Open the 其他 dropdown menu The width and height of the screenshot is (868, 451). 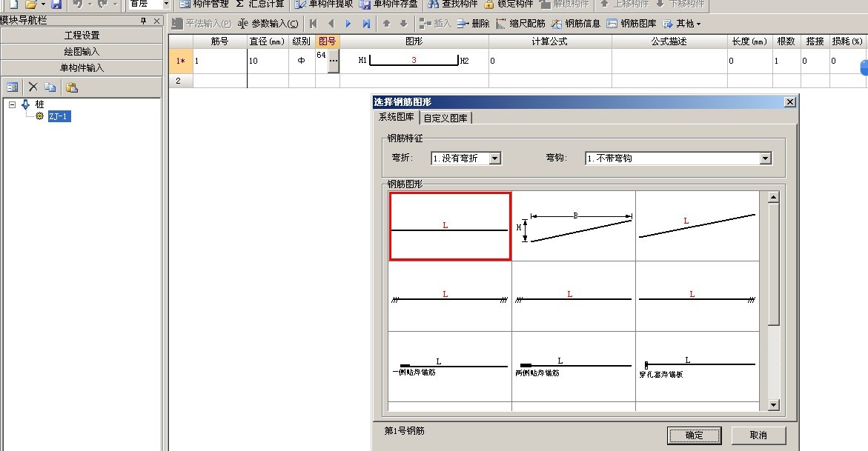pos(681,24)
